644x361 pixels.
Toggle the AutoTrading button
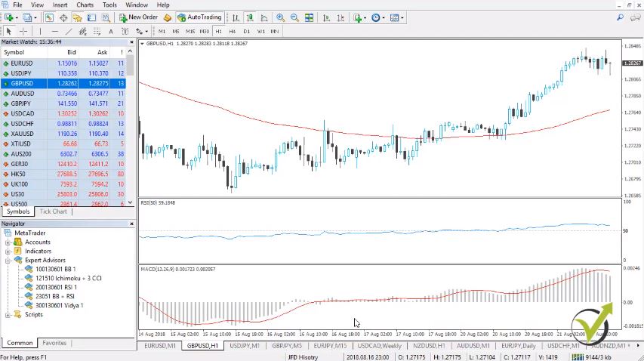(x=199, y=17)
